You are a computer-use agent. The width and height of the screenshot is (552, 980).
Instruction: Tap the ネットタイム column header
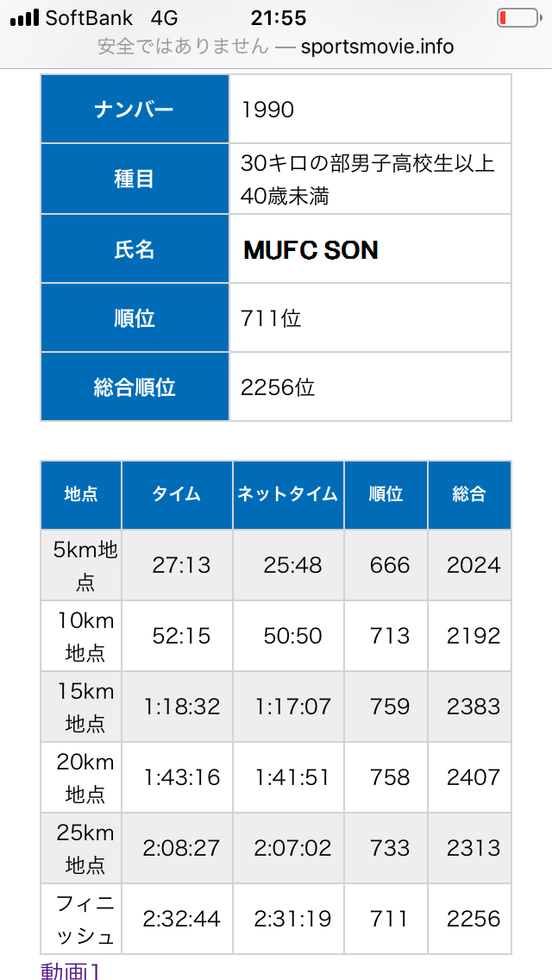tap(288, 494)
